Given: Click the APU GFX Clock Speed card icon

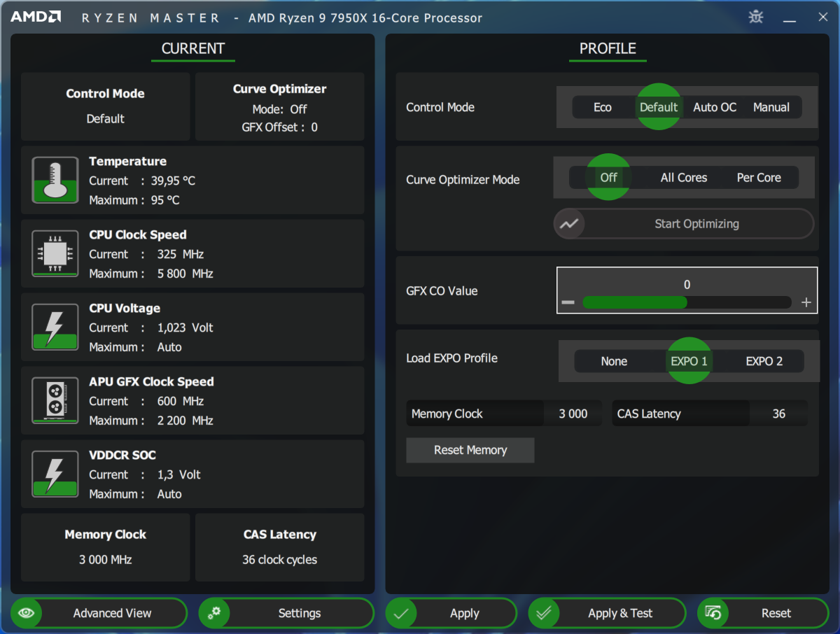Looking at the screenshot, I should coord(55,401).
